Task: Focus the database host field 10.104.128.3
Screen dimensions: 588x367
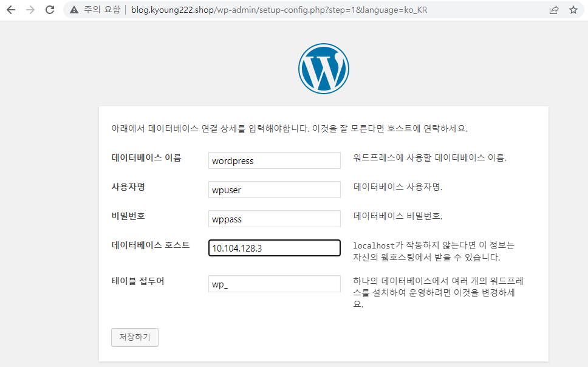Action: pos(275,248)
